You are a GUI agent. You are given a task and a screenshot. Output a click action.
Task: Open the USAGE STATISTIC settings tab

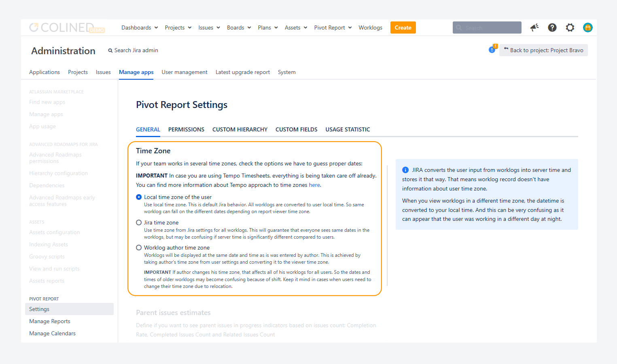pos(348,129)
